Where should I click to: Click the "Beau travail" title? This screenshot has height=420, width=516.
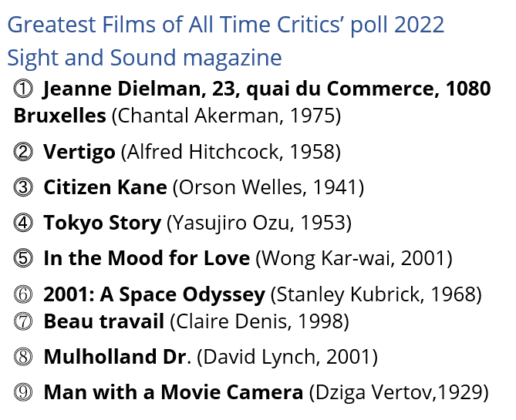[x=103, y=321]
